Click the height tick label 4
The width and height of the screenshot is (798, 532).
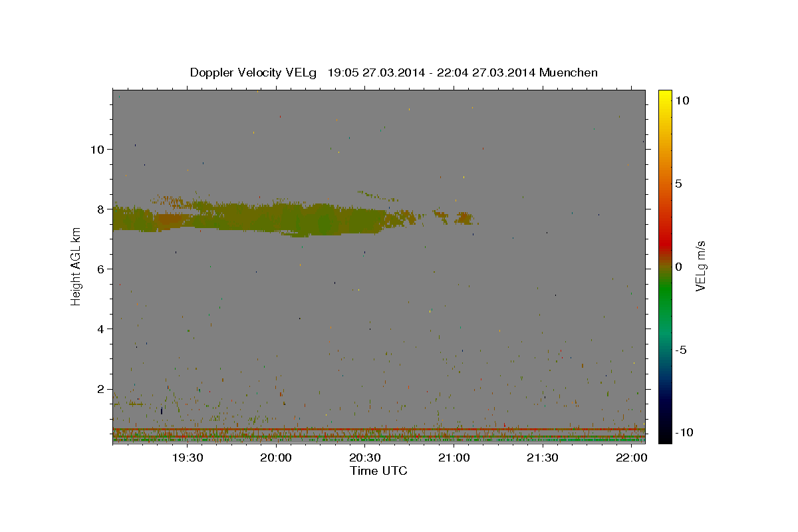click(x=100, y=329)
